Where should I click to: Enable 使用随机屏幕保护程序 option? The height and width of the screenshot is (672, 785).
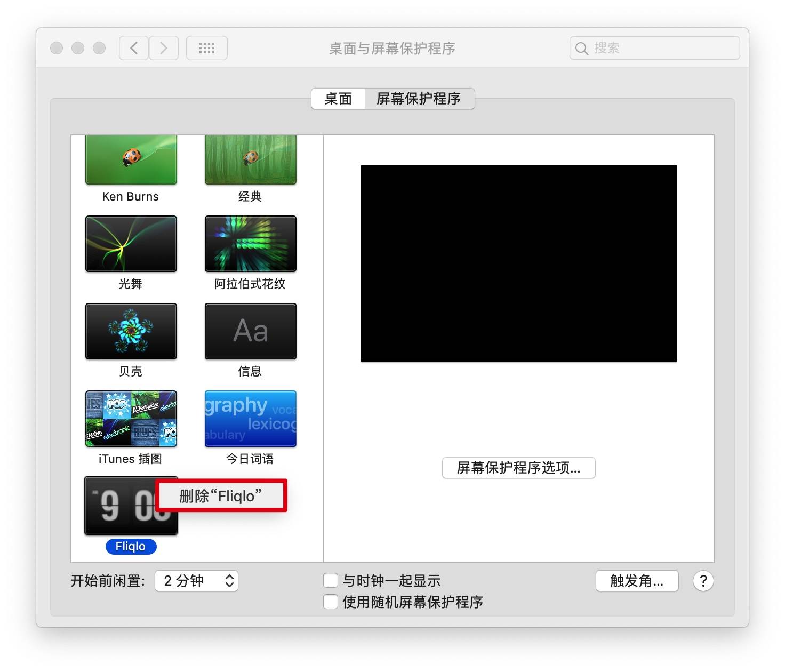tap(331, 602)
